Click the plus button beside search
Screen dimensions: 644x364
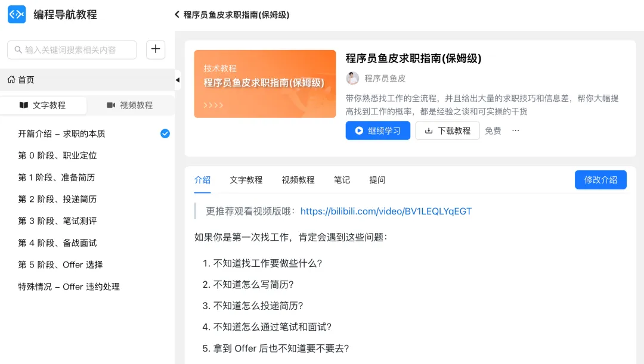pyautogui.click(x=156, y=49)
